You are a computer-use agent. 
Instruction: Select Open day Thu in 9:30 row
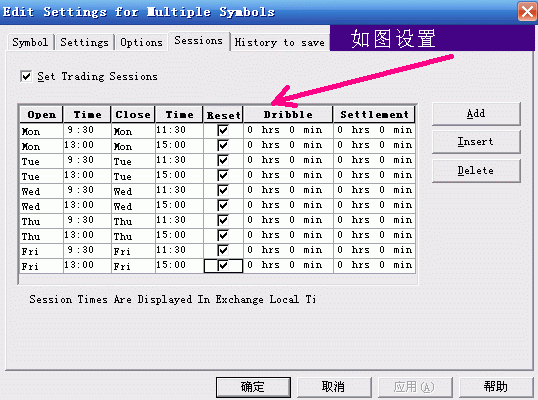(x=41, y=221)
